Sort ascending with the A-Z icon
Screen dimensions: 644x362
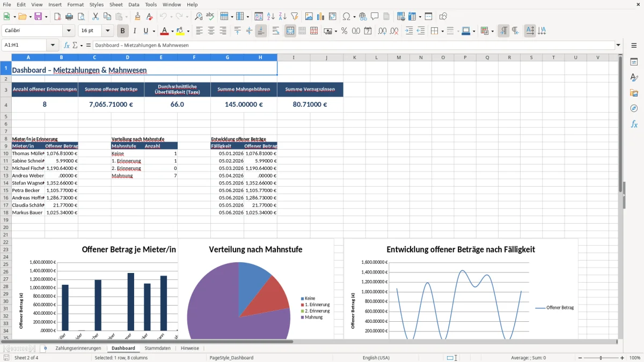270,17
